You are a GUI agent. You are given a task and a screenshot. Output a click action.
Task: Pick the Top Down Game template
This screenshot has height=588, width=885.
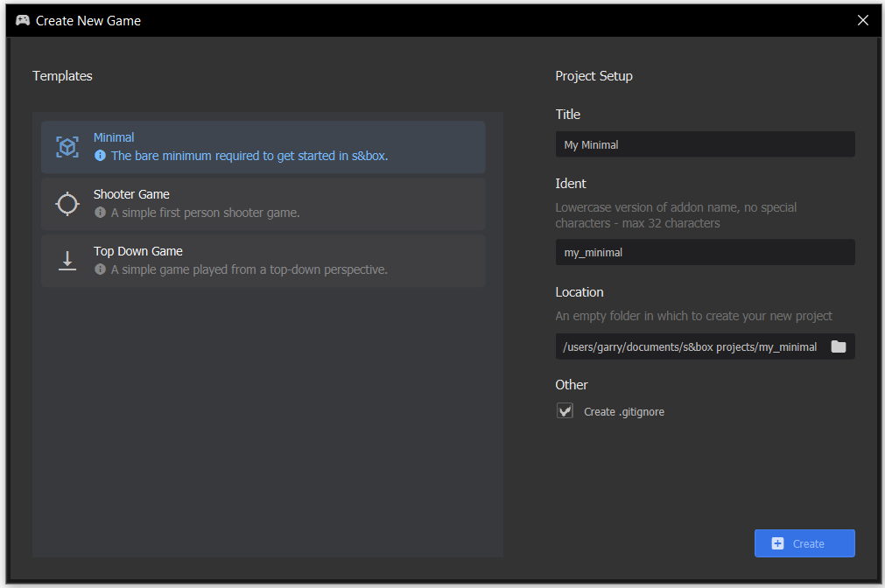[x=138, y=251]
